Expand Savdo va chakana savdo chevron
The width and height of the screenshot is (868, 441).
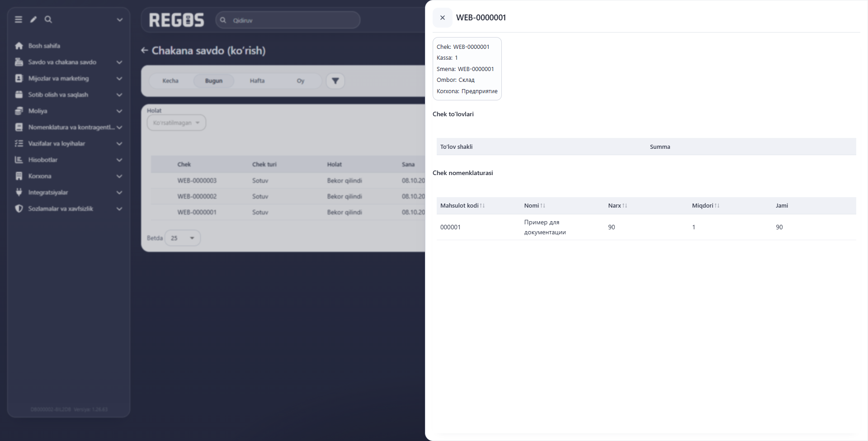(119, 62)
